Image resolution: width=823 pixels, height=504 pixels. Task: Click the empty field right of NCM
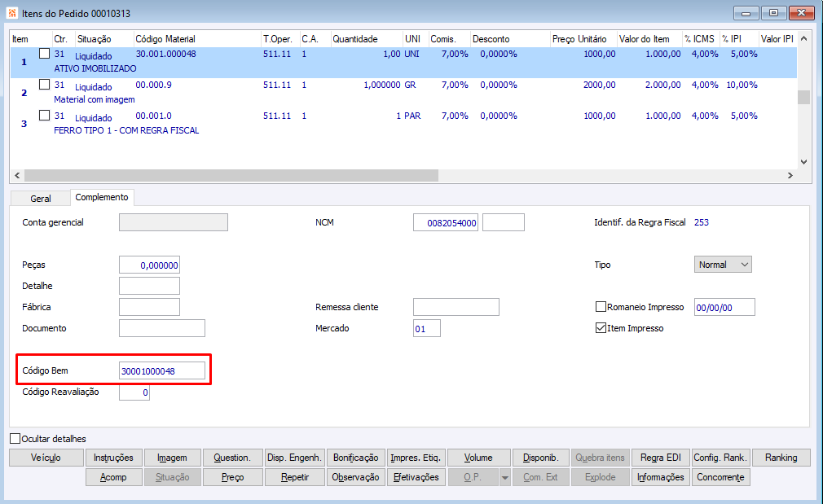pos(504,222)
